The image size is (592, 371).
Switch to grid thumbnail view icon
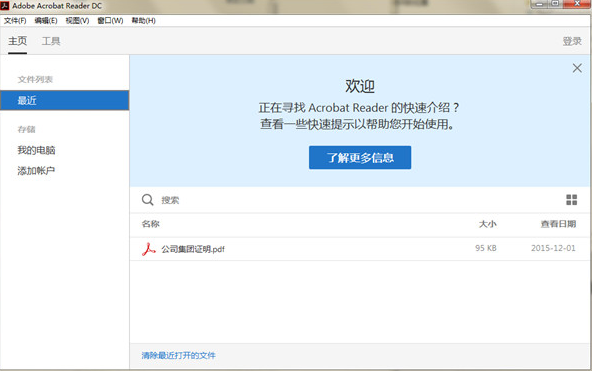[571, 200]
